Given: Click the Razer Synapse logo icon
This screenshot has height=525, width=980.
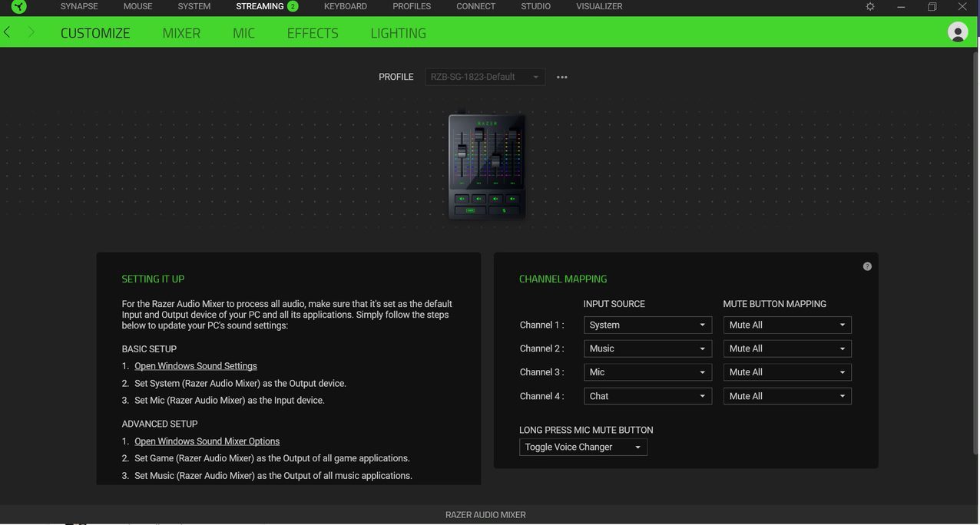Looking at the screenshot, I should click(18, 7).
